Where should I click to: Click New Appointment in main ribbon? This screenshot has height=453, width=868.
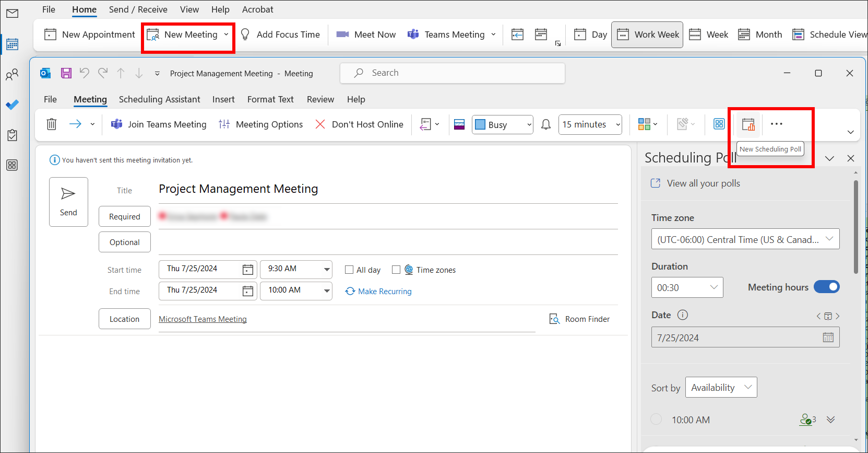pos(90,34)
